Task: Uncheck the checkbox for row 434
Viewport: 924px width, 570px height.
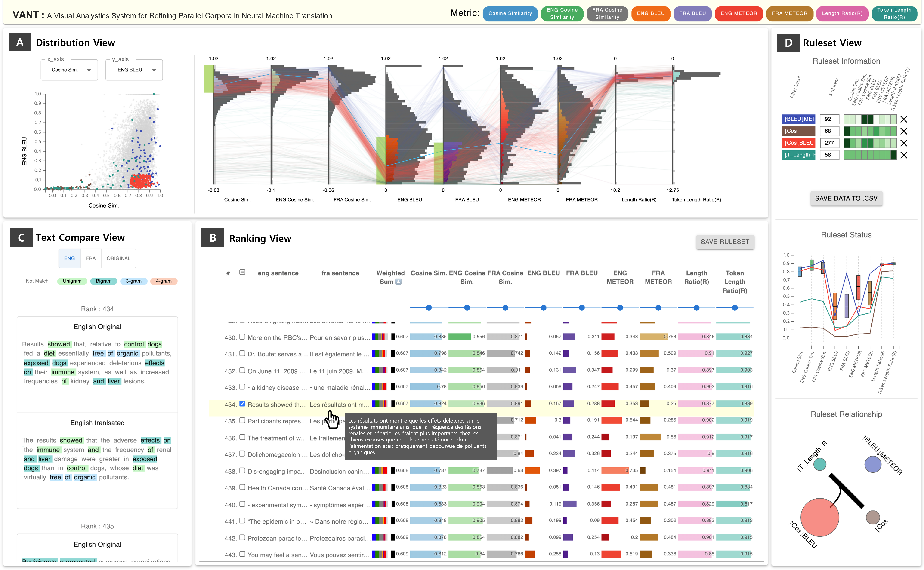Action: tap(242, 403)
